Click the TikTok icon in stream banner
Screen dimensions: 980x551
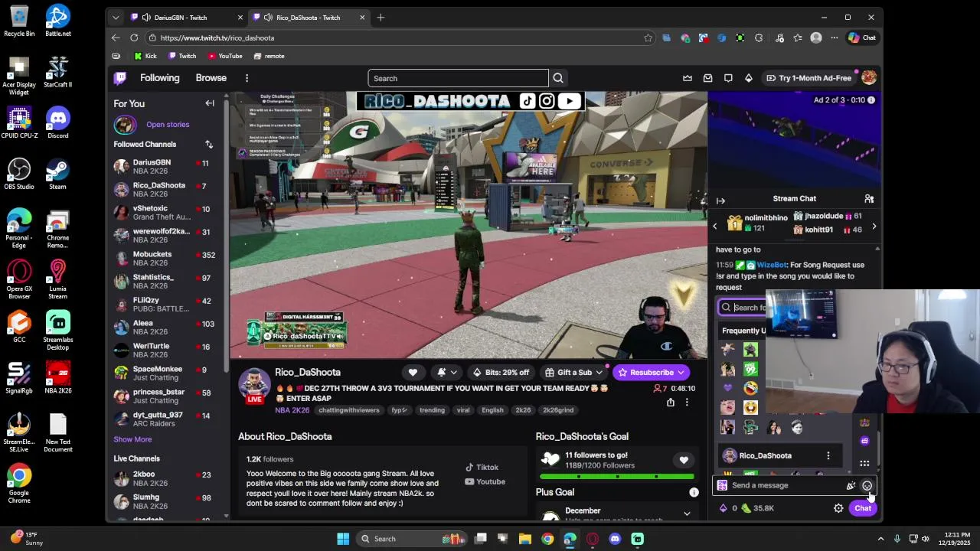[527, 101]
